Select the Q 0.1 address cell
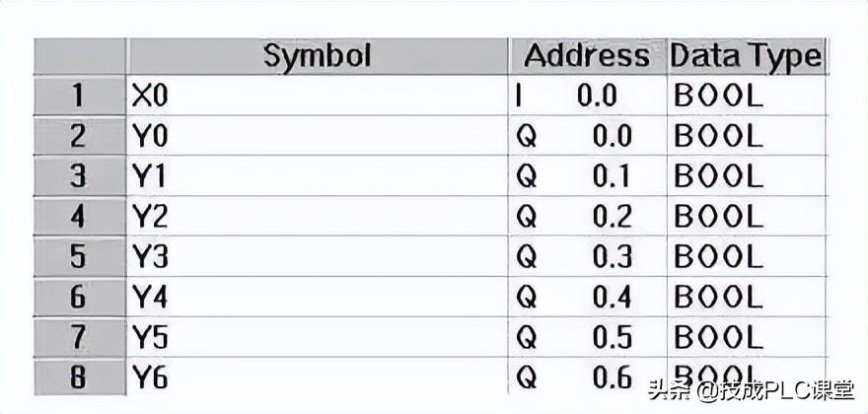The image size is (868, 414). (587, 176)
